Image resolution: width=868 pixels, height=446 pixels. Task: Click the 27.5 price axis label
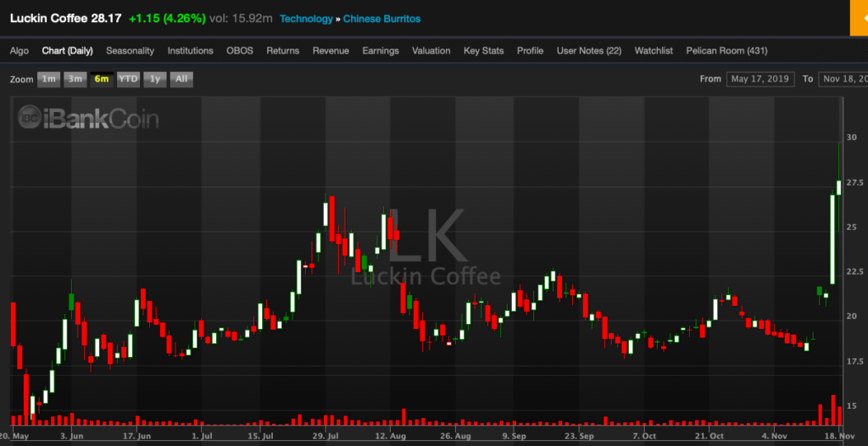856,182
